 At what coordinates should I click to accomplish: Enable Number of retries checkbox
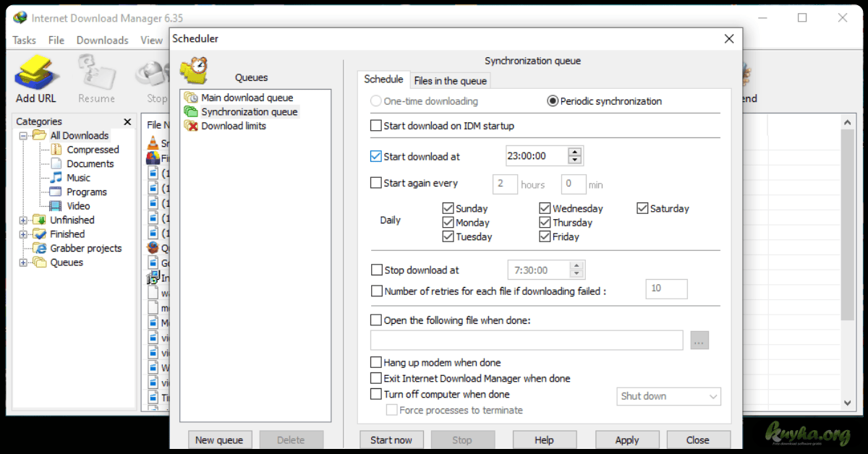coord(376,291)
